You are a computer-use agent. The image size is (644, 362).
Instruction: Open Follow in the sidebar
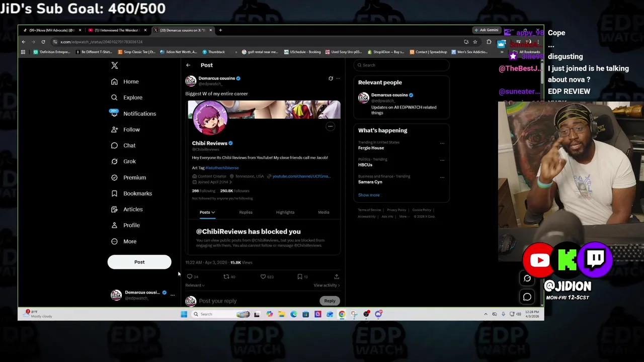pyautogui.click(x=125, y=130)
